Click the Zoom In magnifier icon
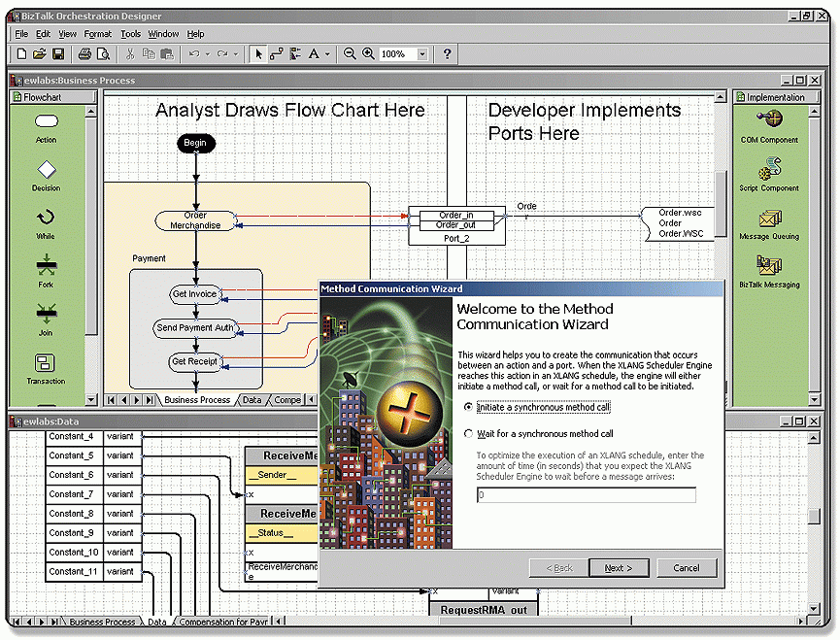This screenshot has height=640, width=840. pyautogui.click(x=368, y=54)
